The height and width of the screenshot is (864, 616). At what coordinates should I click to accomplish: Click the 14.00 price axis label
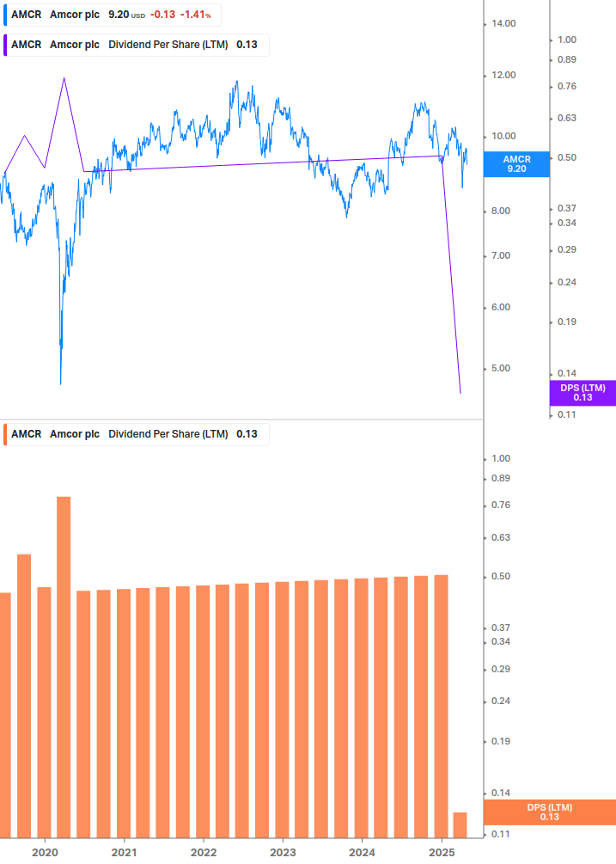[503, 24]
